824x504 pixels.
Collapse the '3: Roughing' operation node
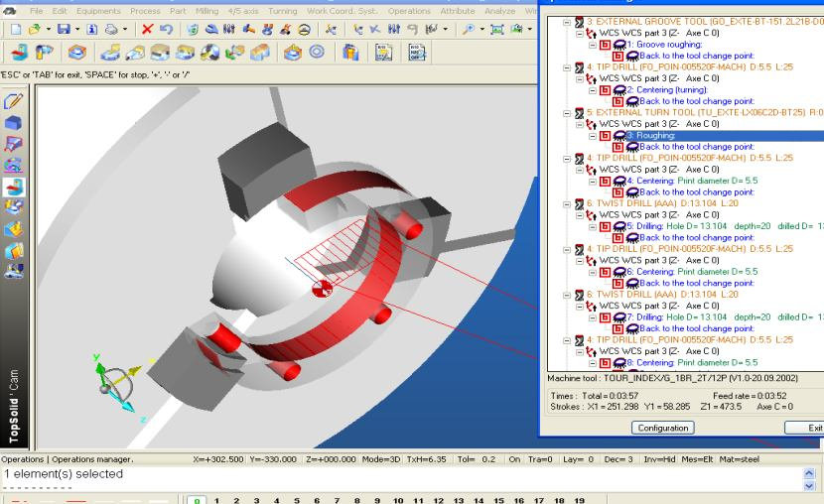[593, 136]
